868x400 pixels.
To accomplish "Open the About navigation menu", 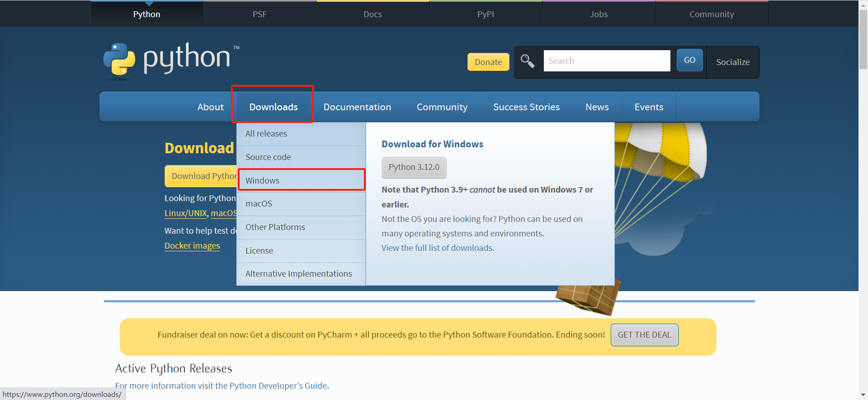I will tap(211, 107).
